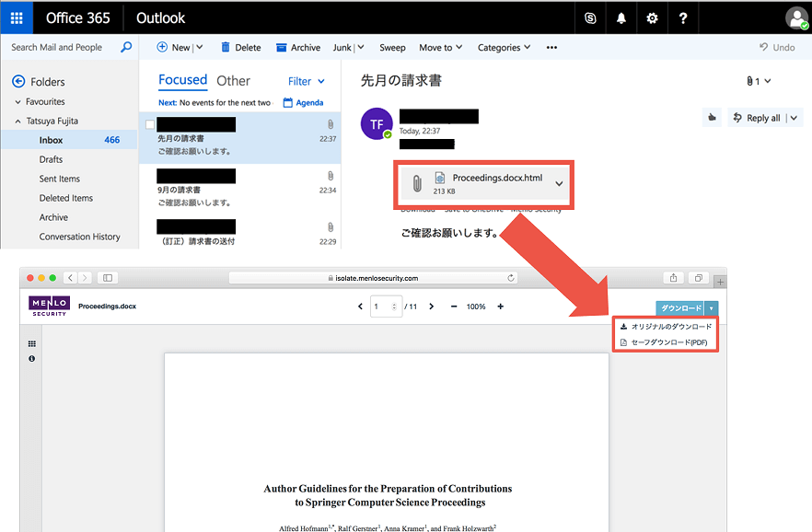Screen dimensions: 812x532
Task: Open the 9月の請求書 message in the list
Action: click(239, 190)
